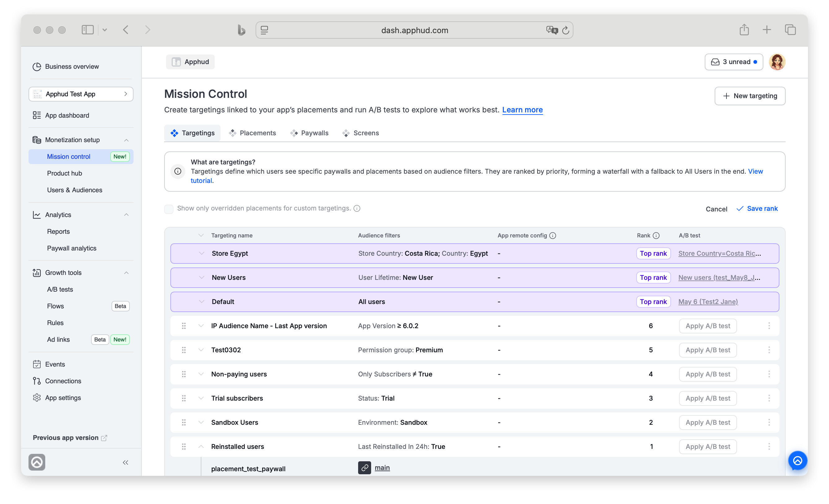Click the dash.apphud.com address field
Viewport: 829px width, 504px height.
(x=414, y=30)
